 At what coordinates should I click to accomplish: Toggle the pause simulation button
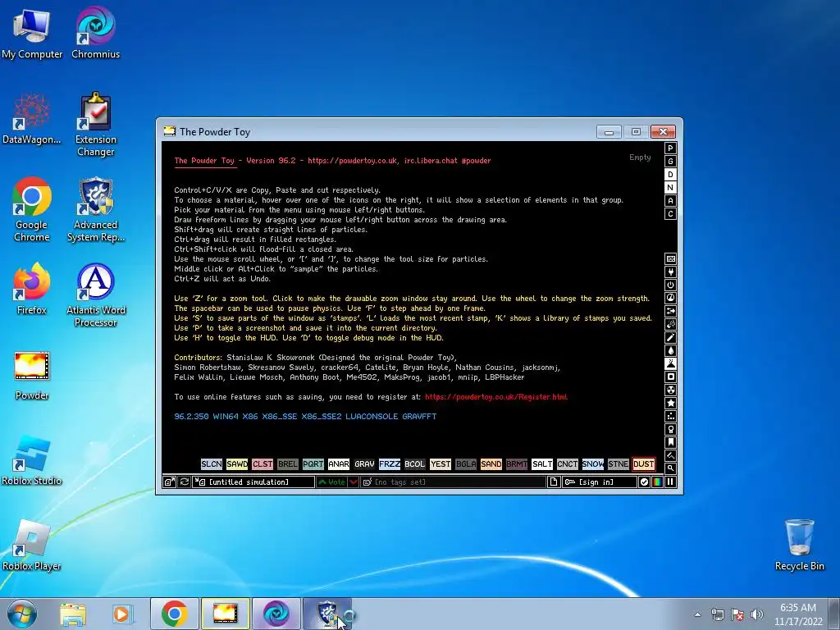tap(670, 482)
